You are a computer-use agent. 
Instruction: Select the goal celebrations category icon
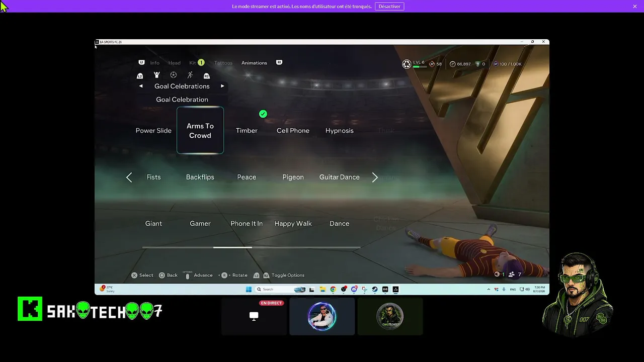156,75
